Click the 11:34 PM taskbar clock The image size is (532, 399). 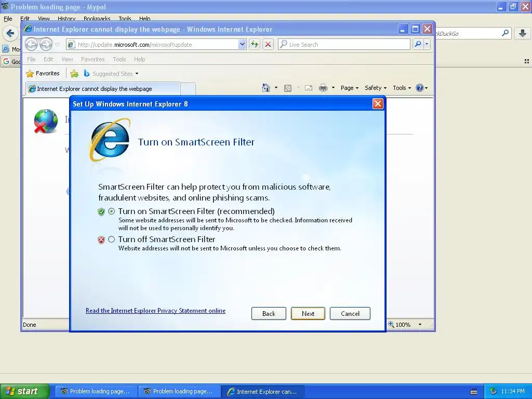pos(513,391)
